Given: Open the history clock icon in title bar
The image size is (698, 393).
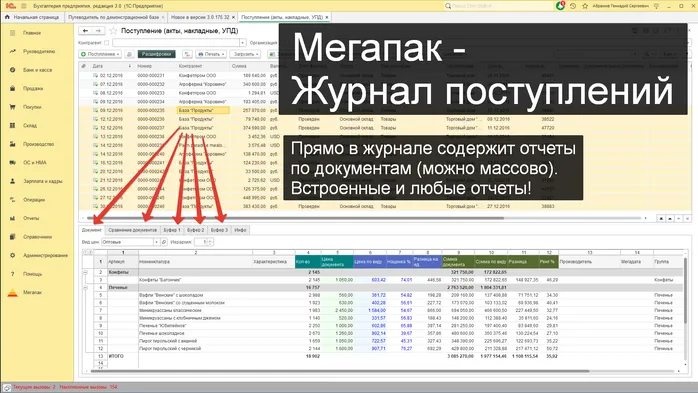Looking at the screenshot, I should coord(573,6).
